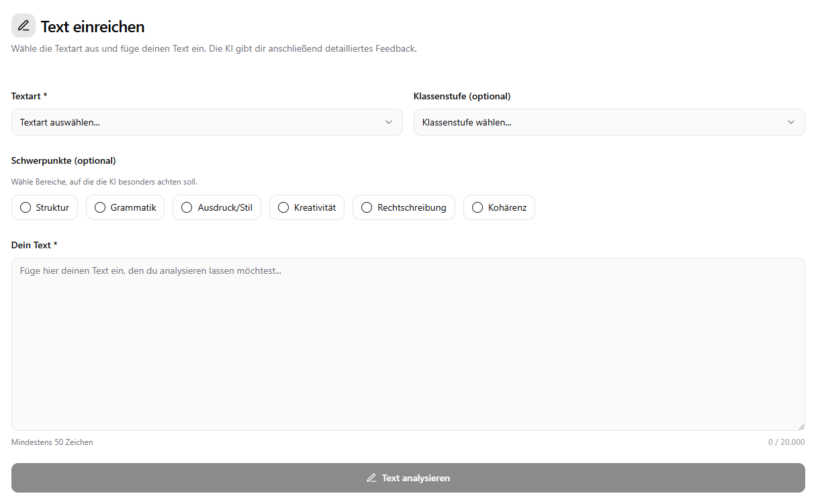Select the 'Struktur' focus option
This screenshot has height=504, width=818.
point(44,207)
